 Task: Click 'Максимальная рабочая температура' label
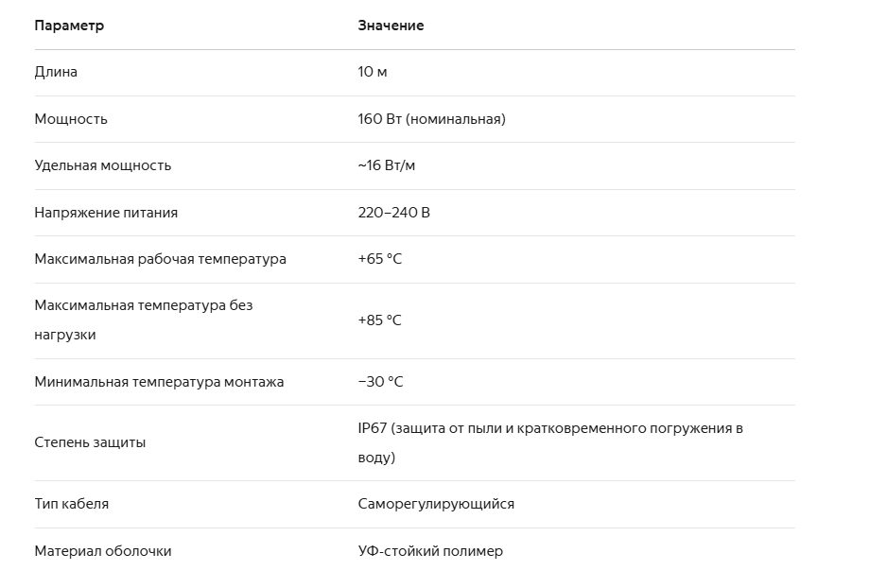tap(160, 259)
